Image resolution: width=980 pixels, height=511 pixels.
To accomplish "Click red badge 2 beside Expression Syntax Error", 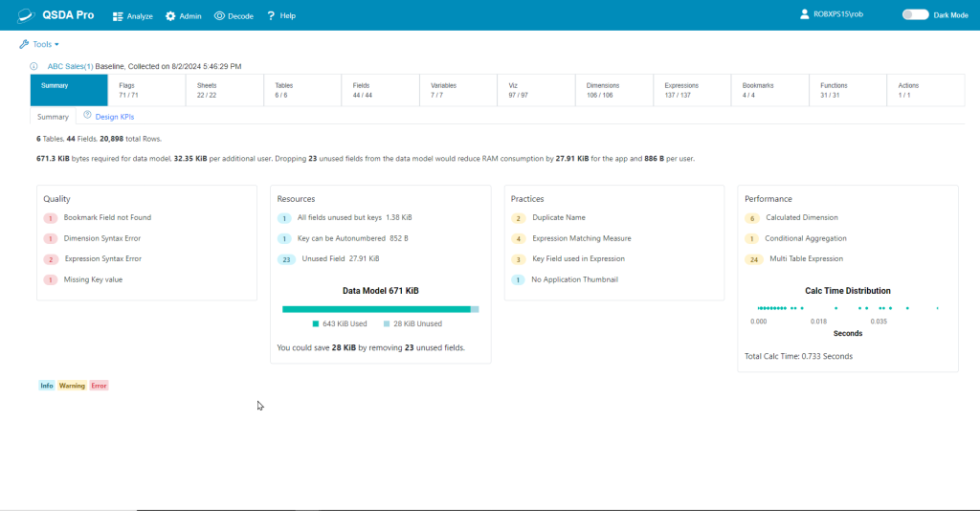I will [51, 259].
